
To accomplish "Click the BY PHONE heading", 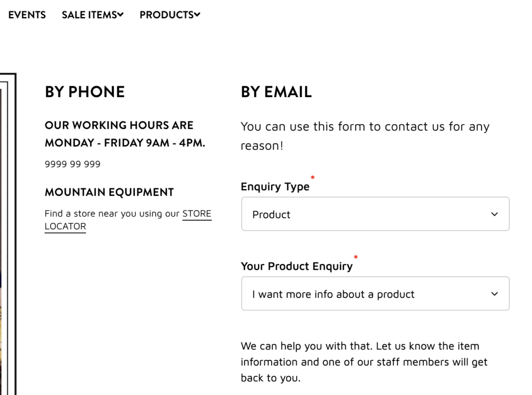I will [85, 92].
